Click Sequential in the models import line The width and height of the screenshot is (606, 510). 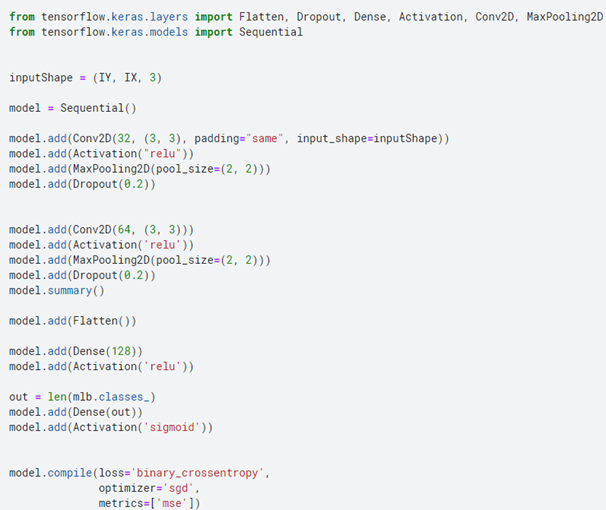(270, 32)
